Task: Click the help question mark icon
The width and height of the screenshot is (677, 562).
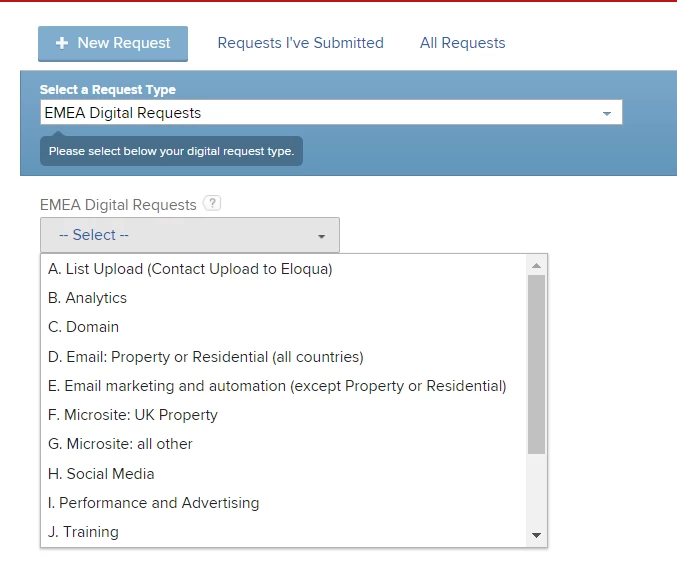Action: 212,203
